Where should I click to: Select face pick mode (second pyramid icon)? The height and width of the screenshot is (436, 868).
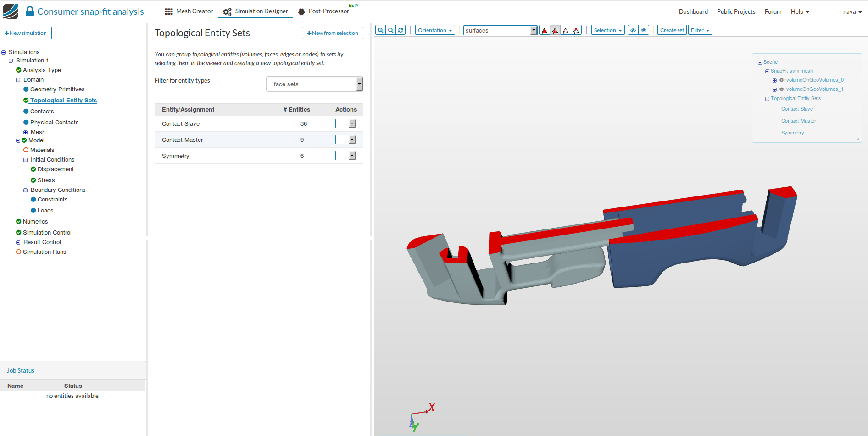point(555,30)
